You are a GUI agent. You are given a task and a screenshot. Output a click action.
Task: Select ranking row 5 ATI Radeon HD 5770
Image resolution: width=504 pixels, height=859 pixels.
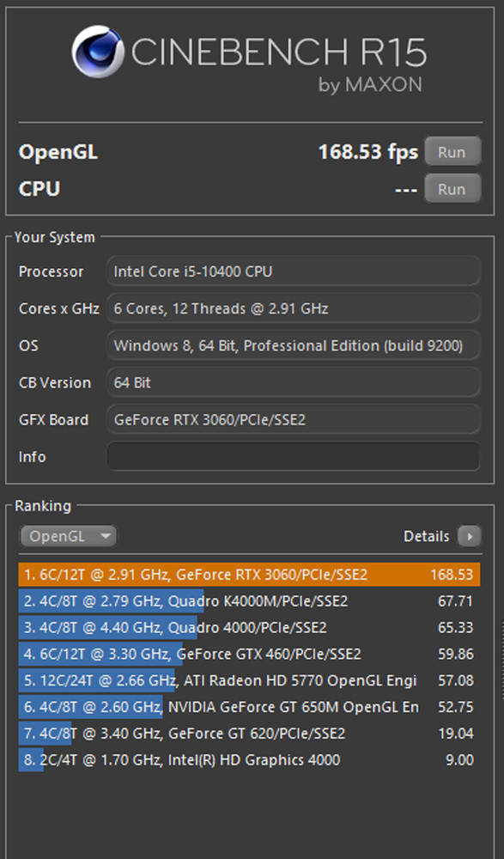[249, 680]
